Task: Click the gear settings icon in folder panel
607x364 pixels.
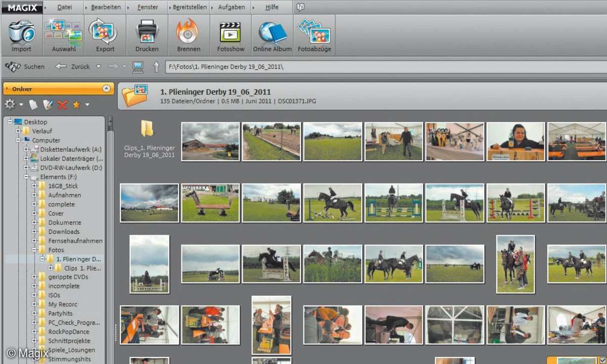Action: coord(10,105)
